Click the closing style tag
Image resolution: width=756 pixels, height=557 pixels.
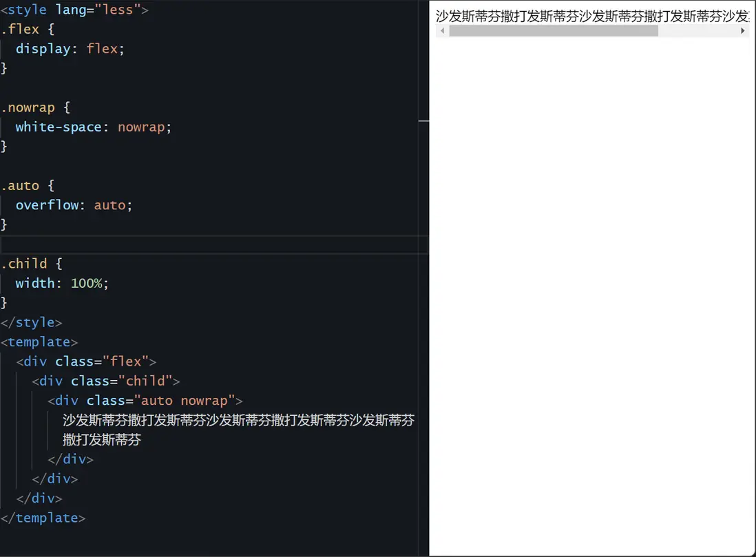pos(32,322)
